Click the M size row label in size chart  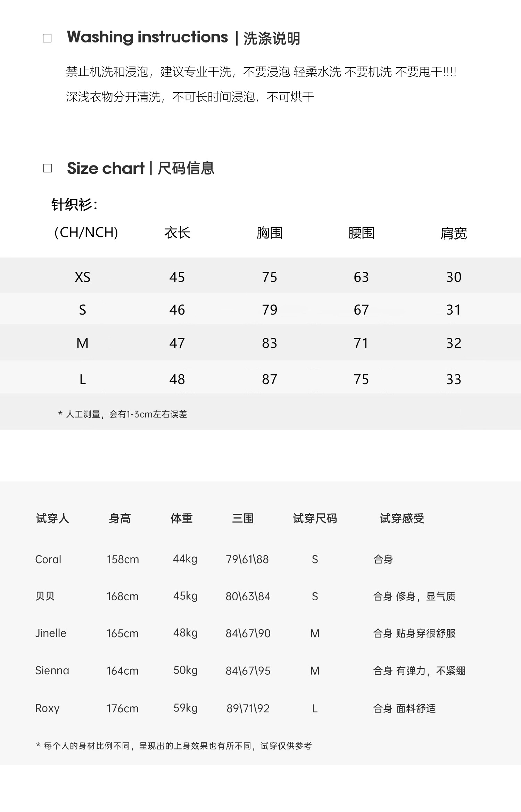click(x=83, y=343)
